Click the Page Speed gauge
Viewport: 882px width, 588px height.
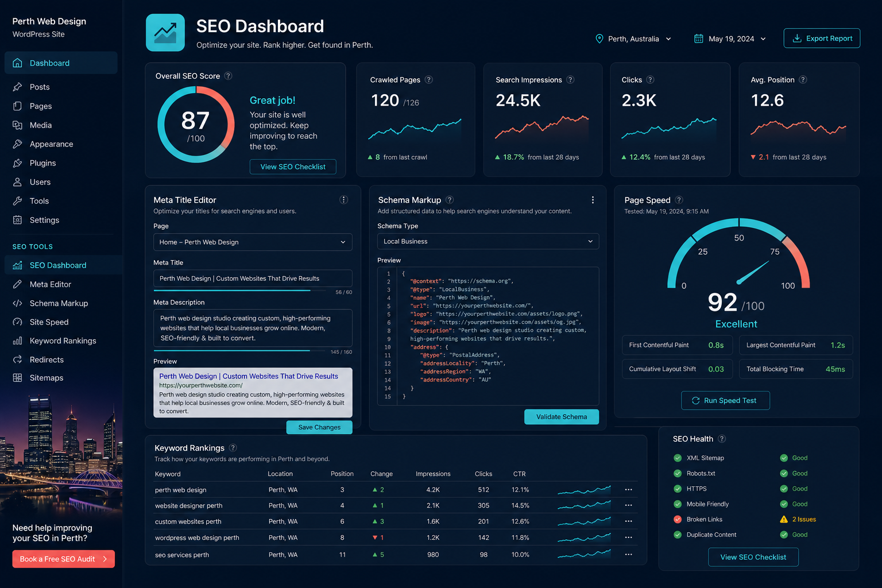[738, 253]
